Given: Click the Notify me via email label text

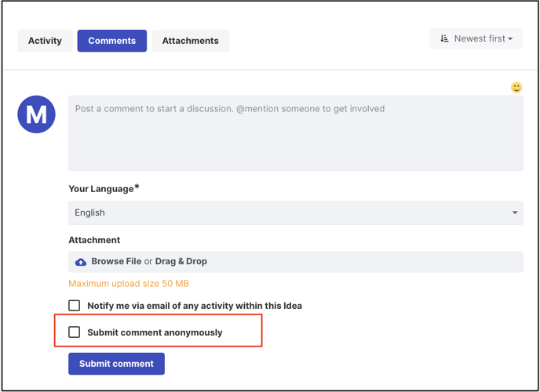Looking at the screenshot, I should click(195, 306).
